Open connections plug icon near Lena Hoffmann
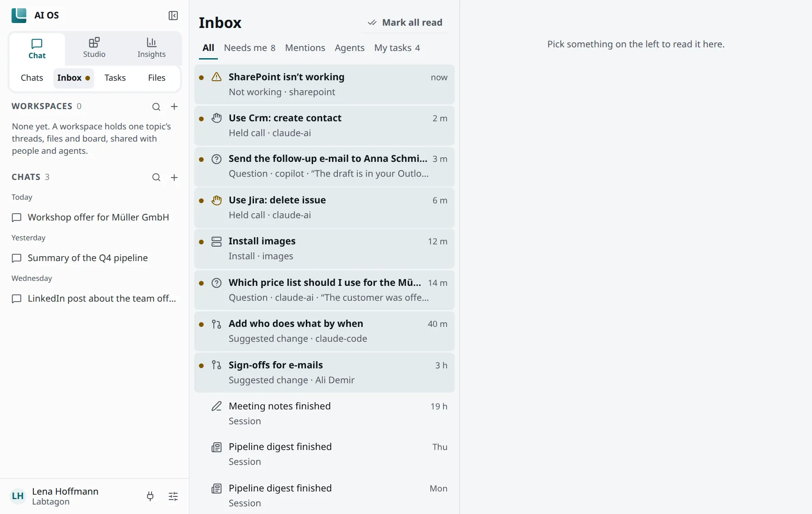The width and height of the screenshot is (812, 514). (150, 496)
